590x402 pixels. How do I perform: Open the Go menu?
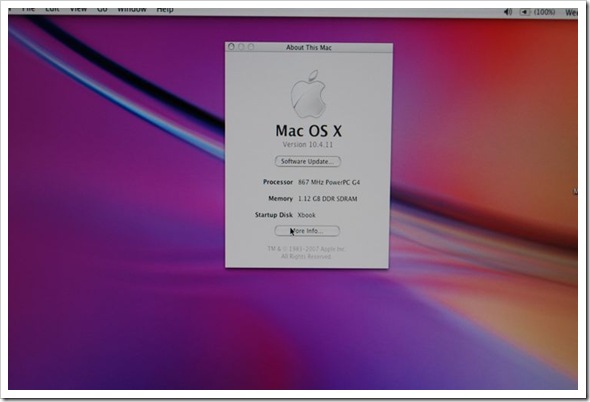pos(102,10)
